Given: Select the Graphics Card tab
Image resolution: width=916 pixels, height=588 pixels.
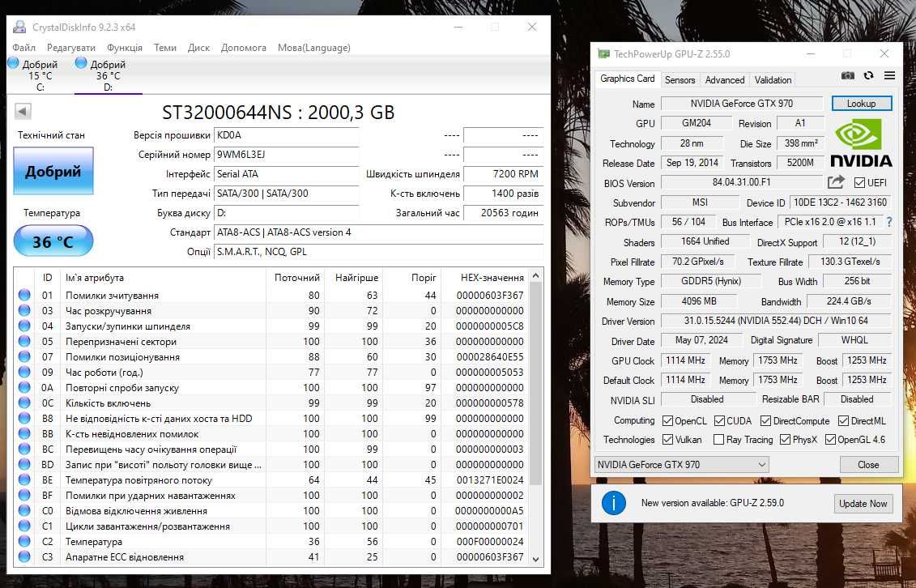Looking at the screenshot, I should (628, 79).
